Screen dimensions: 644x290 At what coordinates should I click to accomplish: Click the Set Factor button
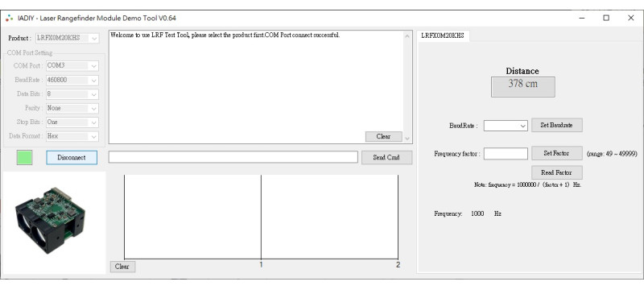click(x=556, y=153)
